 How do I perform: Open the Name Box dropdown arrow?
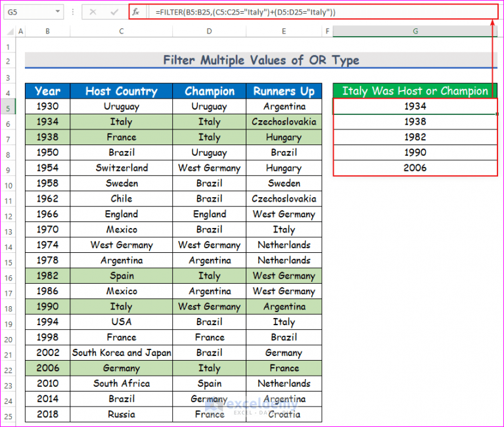[x=58, y=12]
